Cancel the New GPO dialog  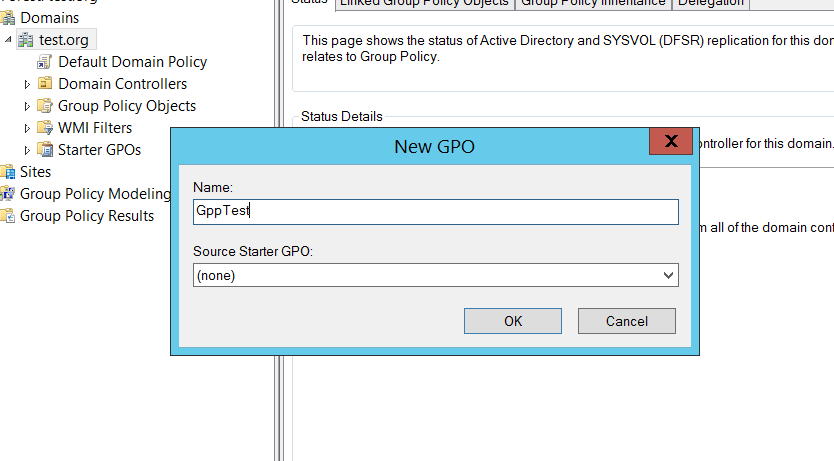(626, 321)
